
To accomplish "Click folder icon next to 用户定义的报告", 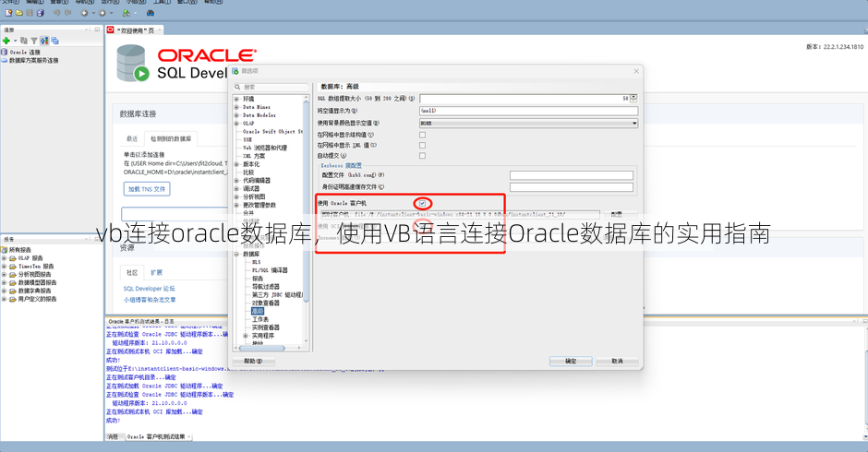I will click(13, 299).
